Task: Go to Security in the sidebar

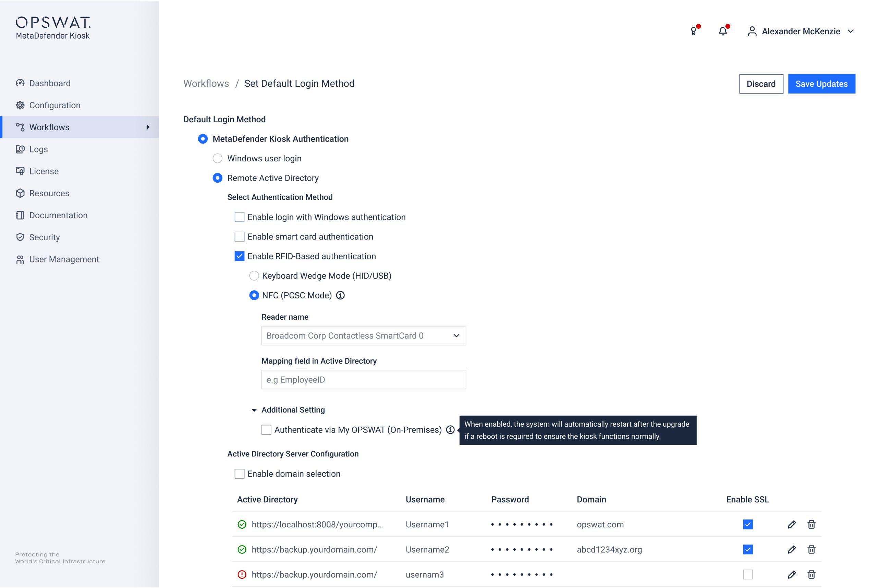Action: [x=44, y=237]
